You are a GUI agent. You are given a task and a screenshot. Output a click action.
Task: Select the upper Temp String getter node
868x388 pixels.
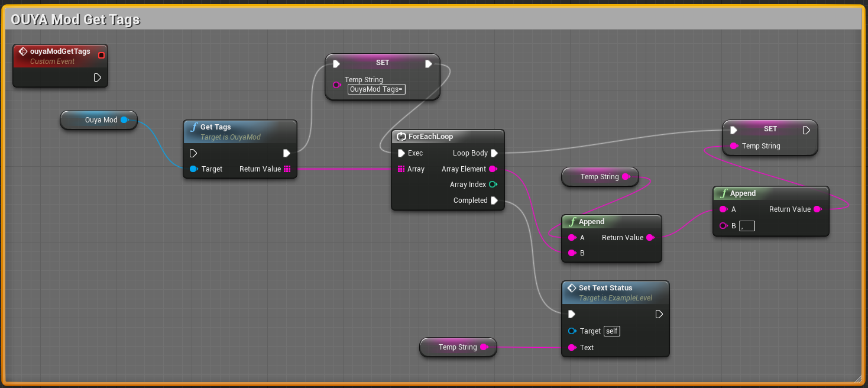600,177
